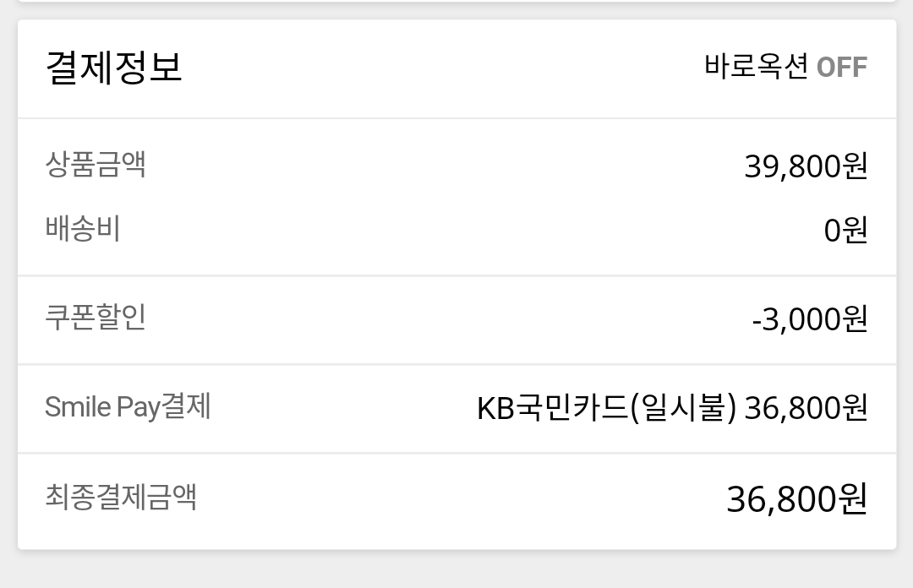Image resolution: width=913 pixels, height=588 pixels.
Task: Select the large 36,800원 final total
Action: 796,499
